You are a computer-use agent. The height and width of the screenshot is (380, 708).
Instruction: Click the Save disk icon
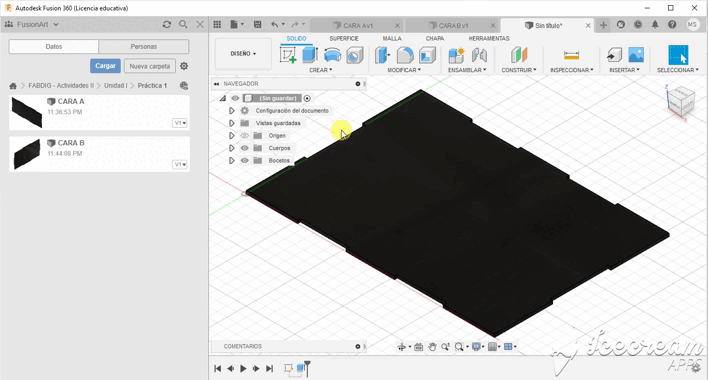[x=257, y=24]
